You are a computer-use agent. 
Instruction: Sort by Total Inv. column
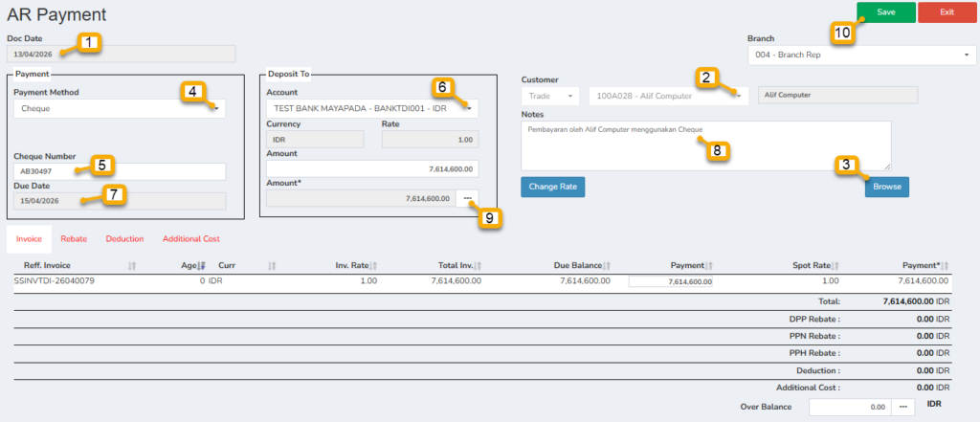tap(478, 265)
